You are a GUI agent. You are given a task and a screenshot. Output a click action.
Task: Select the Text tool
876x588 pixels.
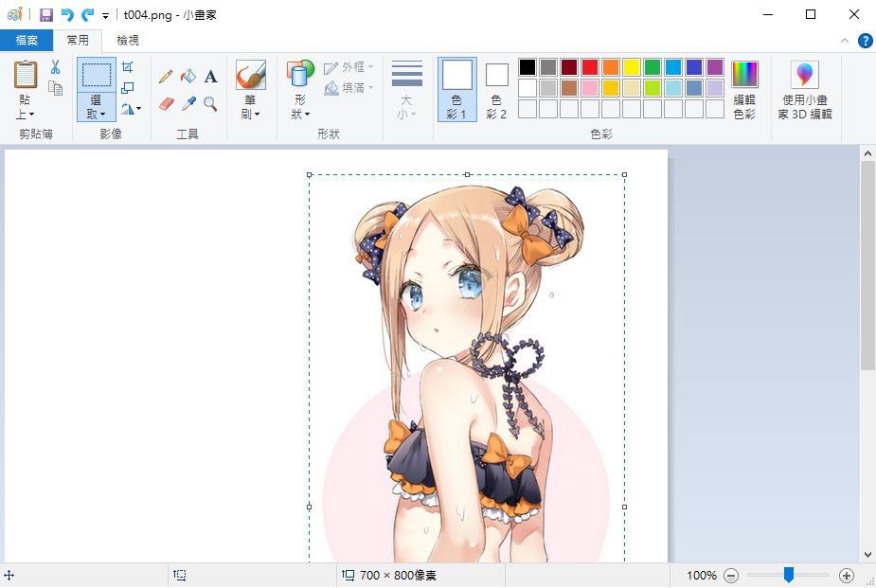click(x=210, y=76)
